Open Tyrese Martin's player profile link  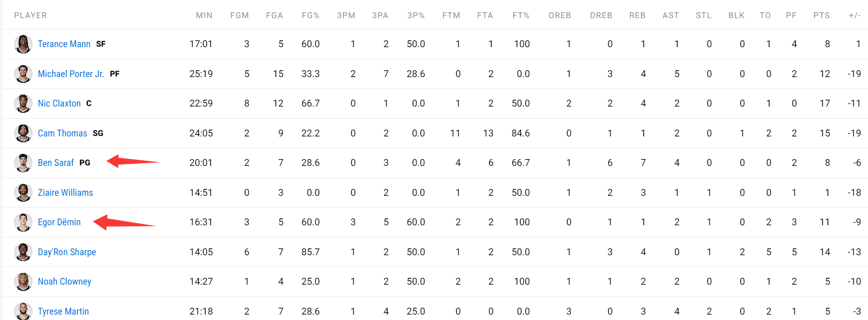click(x=63, y=311)
